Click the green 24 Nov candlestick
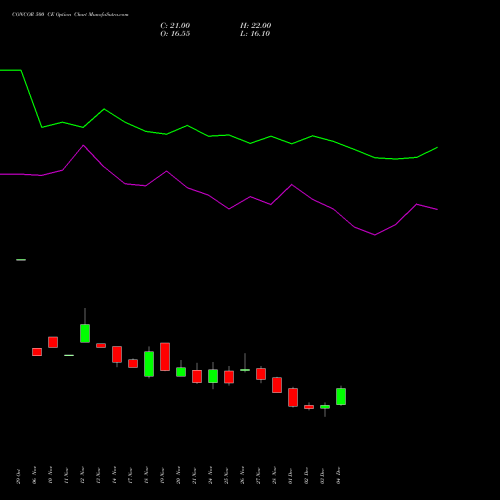The height and width of the screenshot is (500, 500). [213, 376]
